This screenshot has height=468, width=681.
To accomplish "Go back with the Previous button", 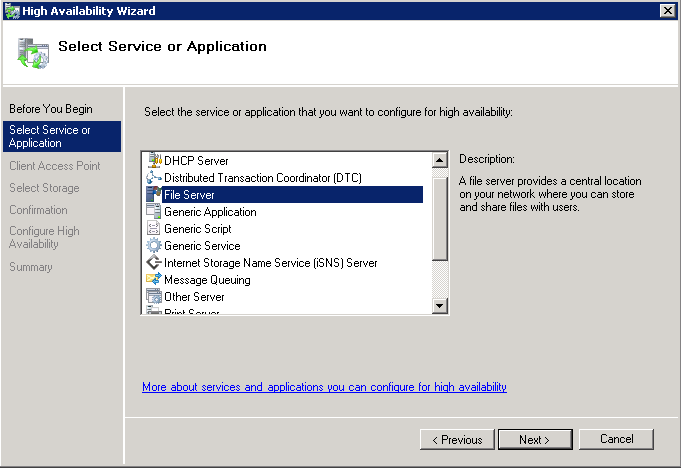I will click(458, 439).
